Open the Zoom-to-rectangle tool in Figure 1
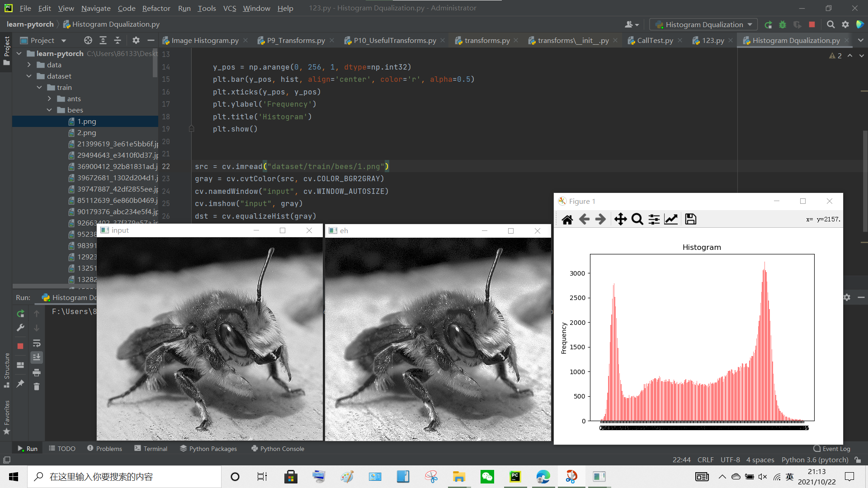 click(x=637, y=219)
